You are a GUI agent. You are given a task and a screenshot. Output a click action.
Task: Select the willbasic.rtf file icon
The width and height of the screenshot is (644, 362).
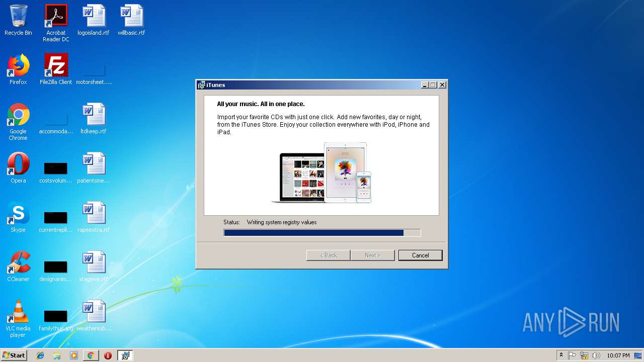(x=131, y=20)
